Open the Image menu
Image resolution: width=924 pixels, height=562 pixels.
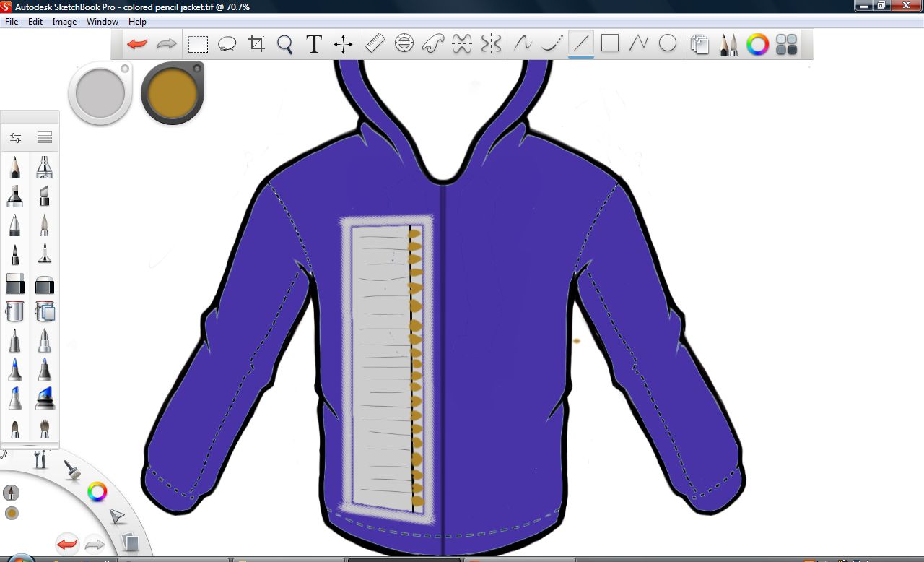pyautogui.click(x=64, y=22)
